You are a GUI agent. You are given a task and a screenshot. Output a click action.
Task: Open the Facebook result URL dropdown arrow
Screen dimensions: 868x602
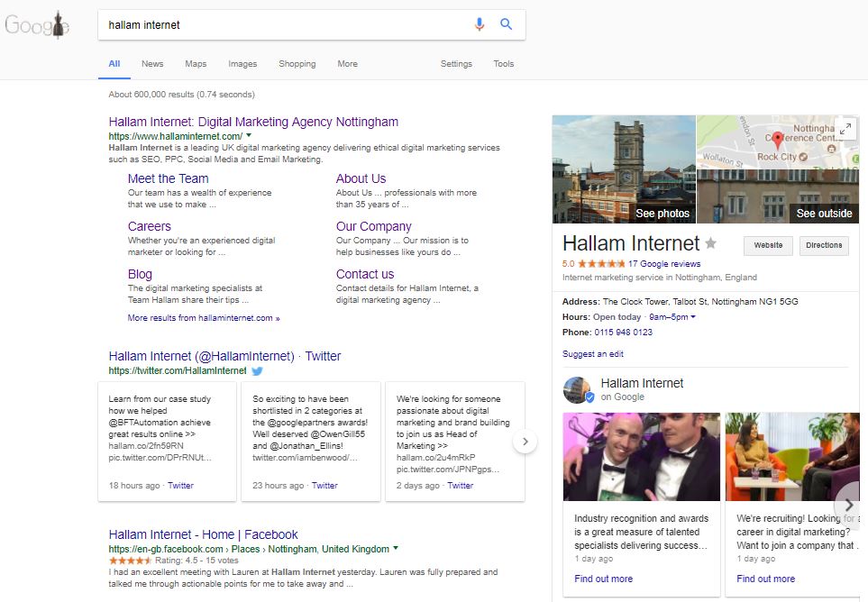[396, 548]
